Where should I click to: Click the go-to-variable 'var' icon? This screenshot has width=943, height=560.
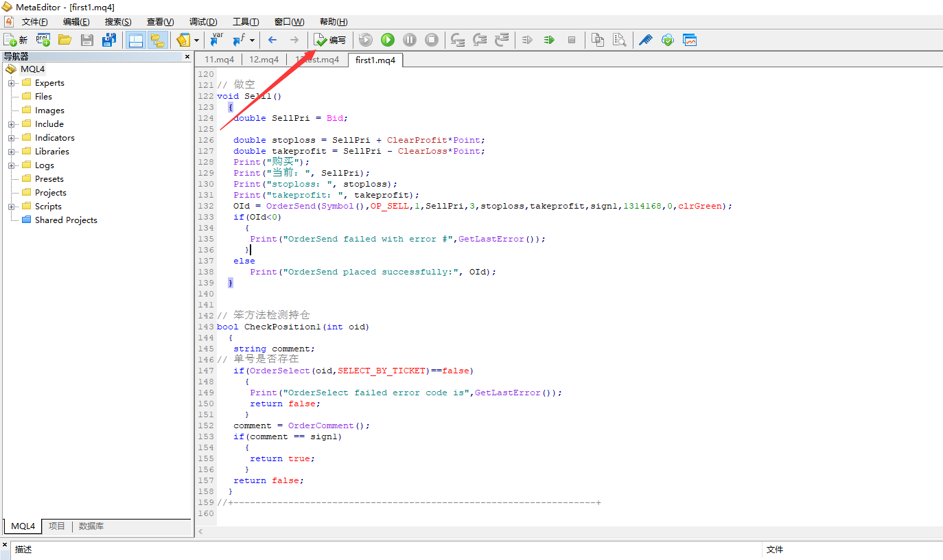pos(217,40)
